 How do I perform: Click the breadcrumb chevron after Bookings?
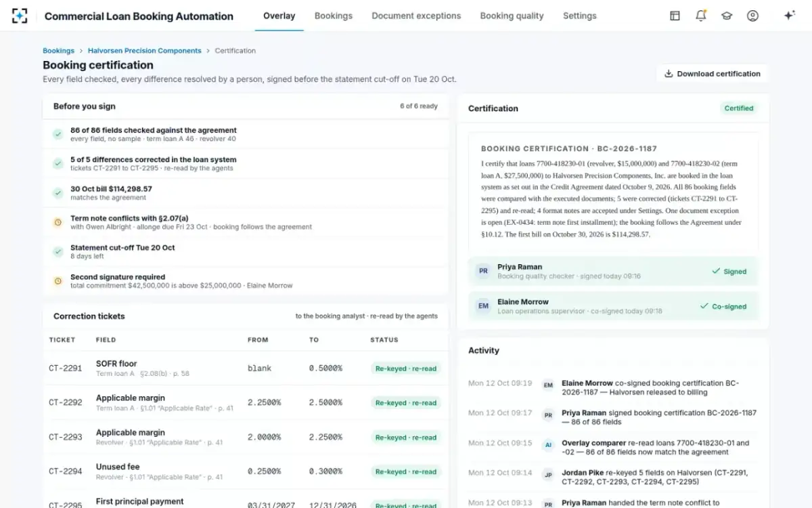(x=81, y=51)
